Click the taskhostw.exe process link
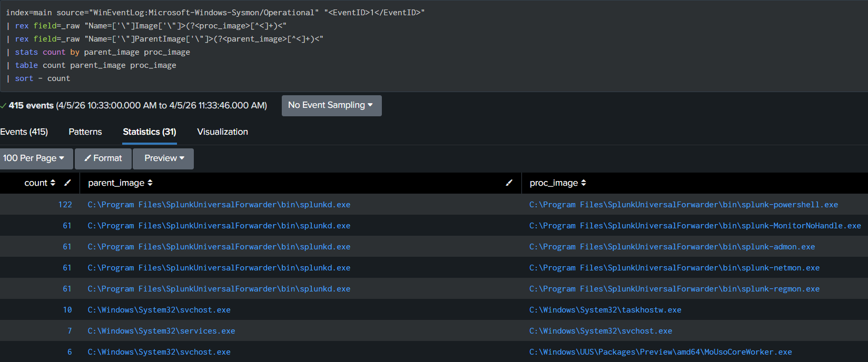The height and width of the screenshot is (362, 868). [605, 310]
